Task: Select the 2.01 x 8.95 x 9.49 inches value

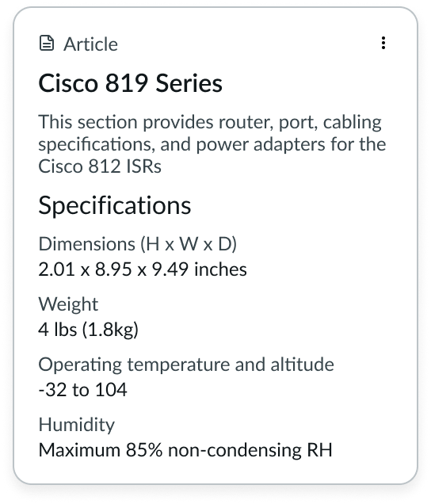Action: (143, 269)
